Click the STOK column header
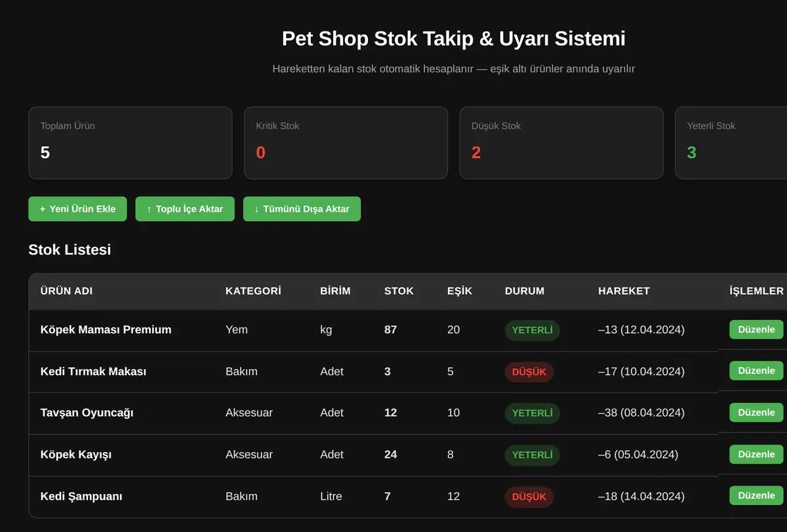Screen dimensions: 787x532 coord(399,291)
